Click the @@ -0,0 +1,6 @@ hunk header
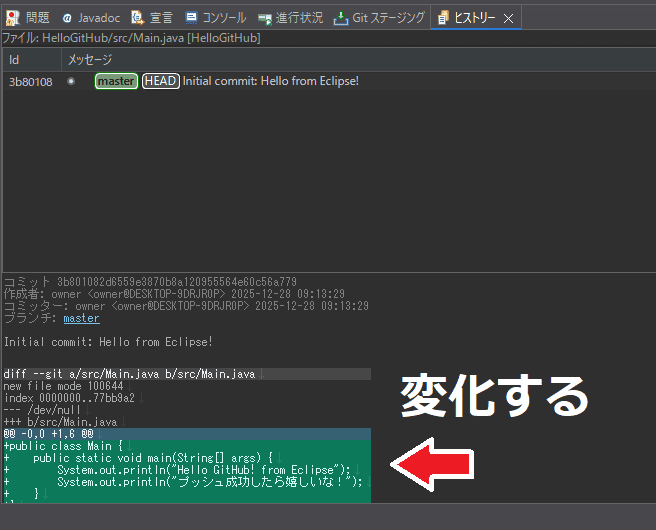 click(48, 433)
